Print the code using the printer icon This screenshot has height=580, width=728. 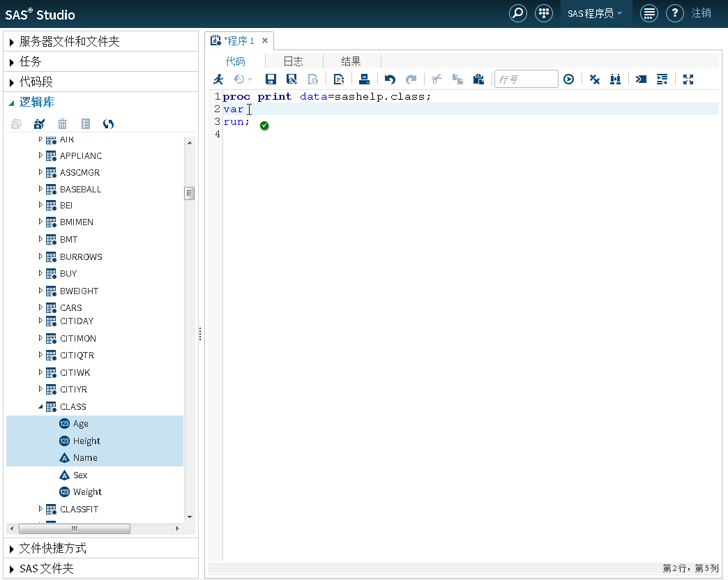364,79
